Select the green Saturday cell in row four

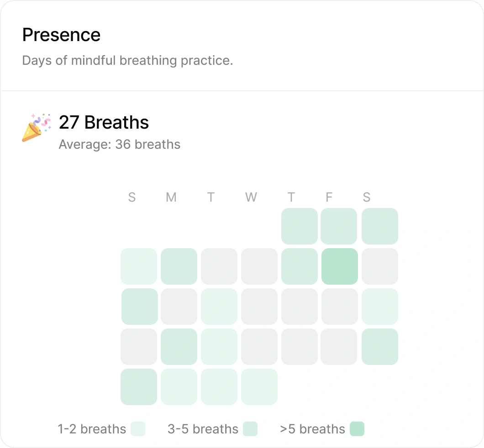[380, 347]
